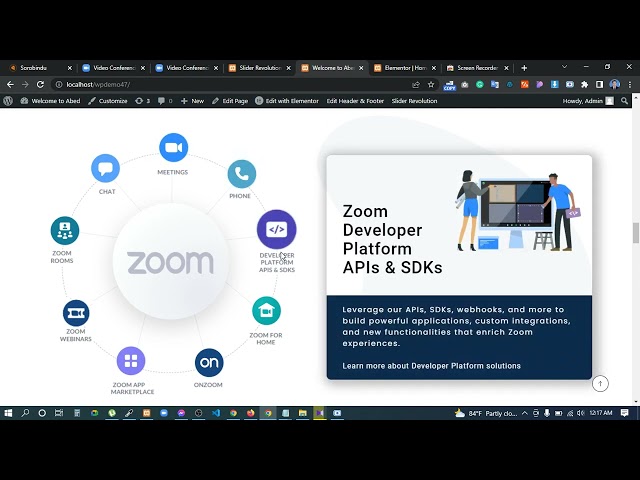The image size is (640, 480).
Task: Go back with the browser back arrow
Action: 10,84
